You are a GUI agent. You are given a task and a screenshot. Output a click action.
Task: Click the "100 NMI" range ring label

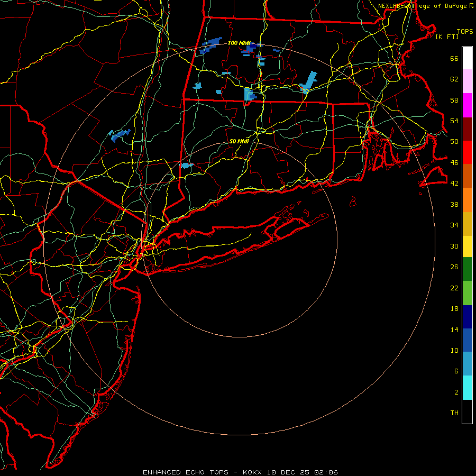point(239,43)
